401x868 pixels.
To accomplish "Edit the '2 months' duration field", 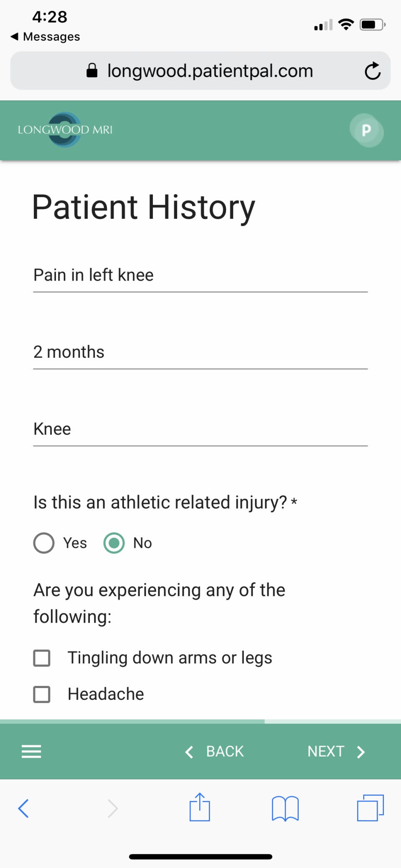I will [200, 352].
